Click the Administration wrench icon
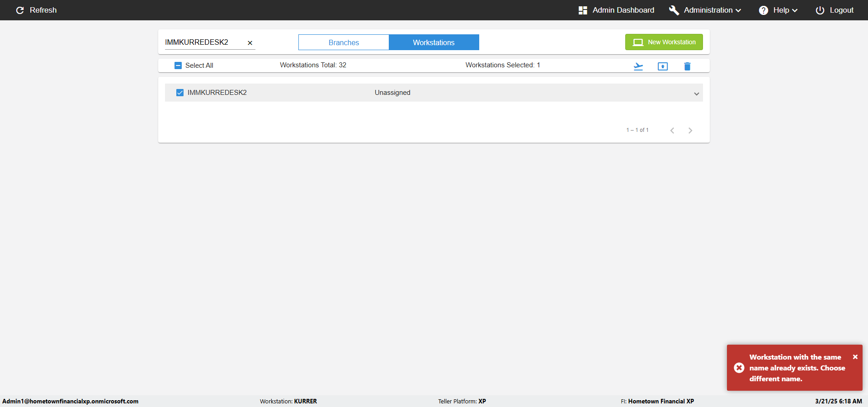The height and width of the screenshot is (407, 868). 674,10
